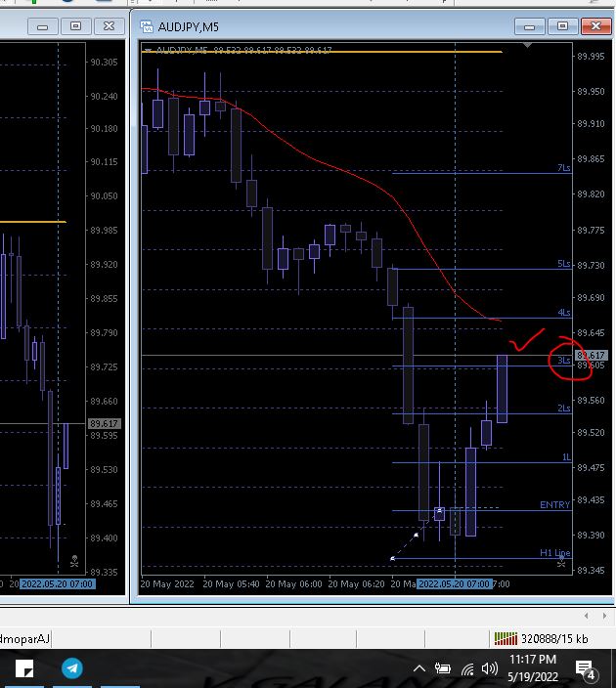The width and height of the screenshot is (616, 688).
Task: Open the notifications action center
Action: [x=585, y=669]
